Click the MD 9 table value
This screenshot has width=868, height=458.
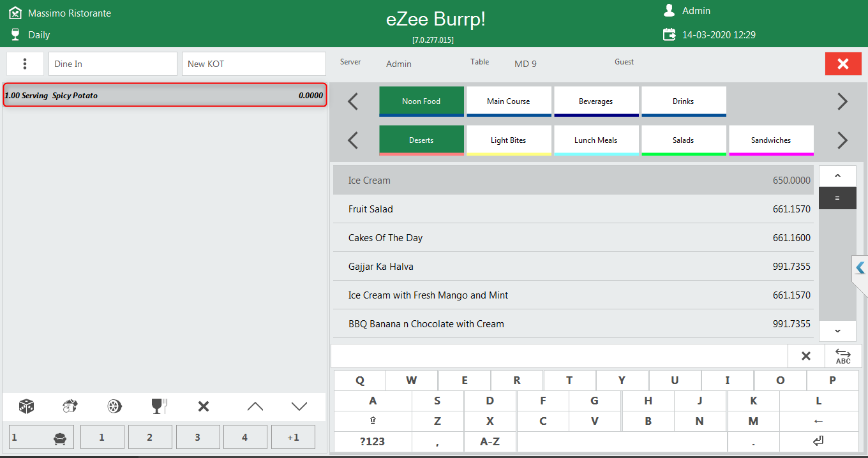[x=525, y=64]
